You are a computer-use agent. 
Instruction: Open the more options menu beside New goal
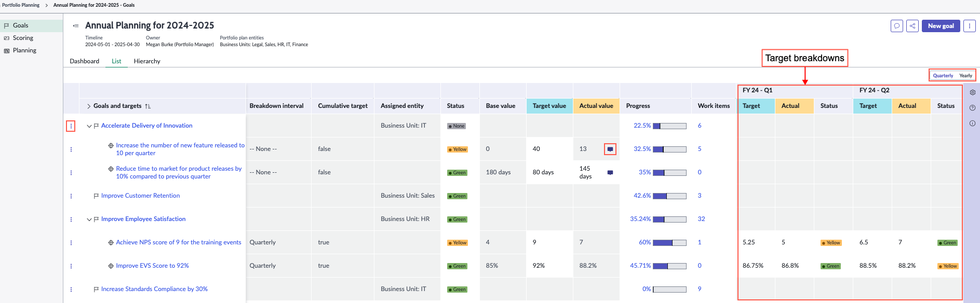tap(969, 26)
